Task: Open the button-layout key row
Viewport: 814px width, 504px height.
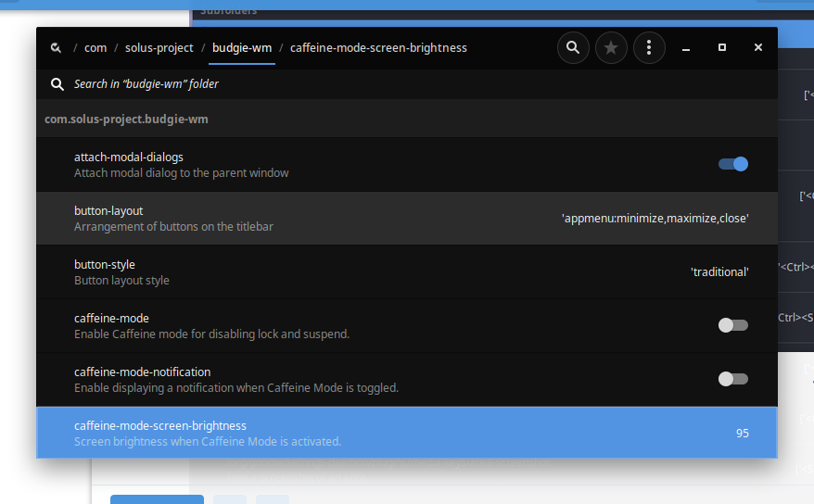Action: (x=406, y=219)
